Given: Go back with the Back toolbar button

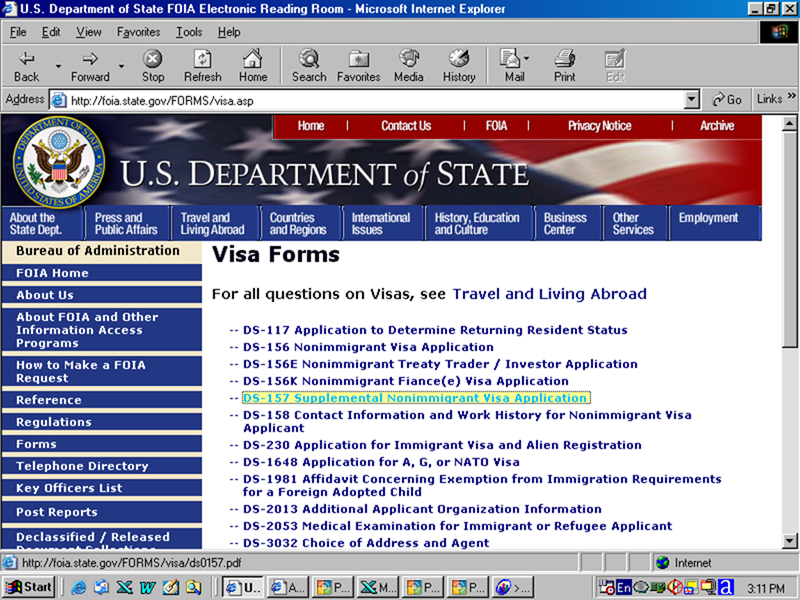Looking at the screenshot, I should (27, 66).
